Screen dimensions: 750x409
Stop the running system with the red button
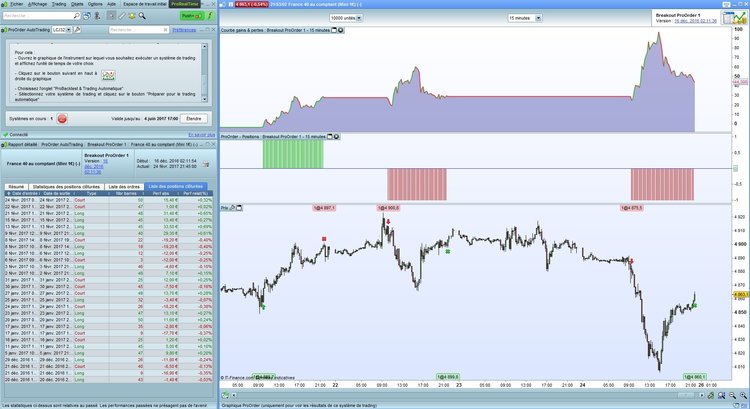(x=62, y=119)
